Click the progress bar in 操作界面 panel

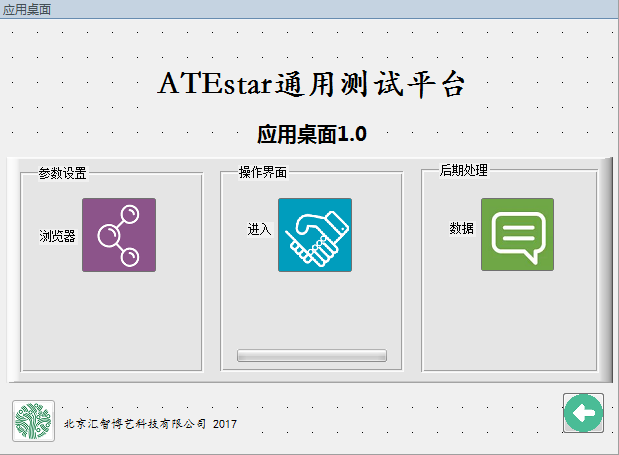[311, 355]
